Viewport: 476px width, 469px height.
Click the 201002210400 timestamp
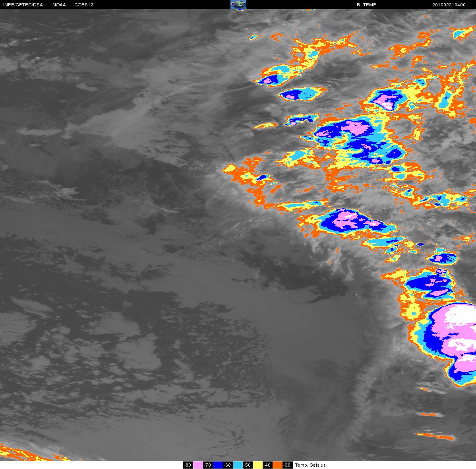pos(449,5)
